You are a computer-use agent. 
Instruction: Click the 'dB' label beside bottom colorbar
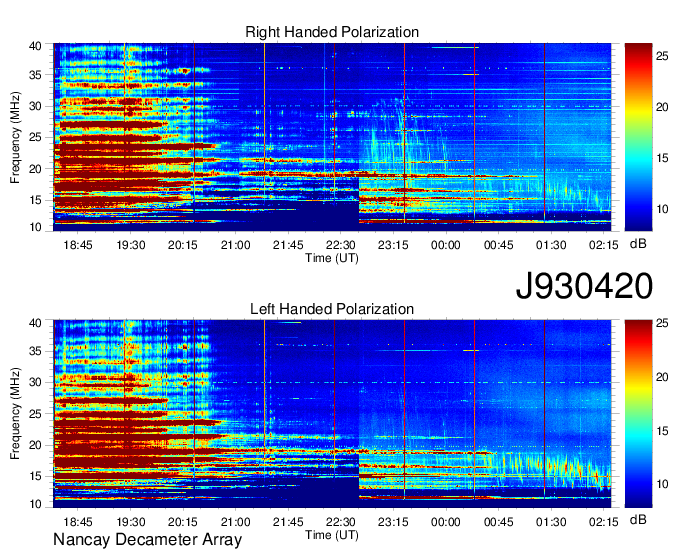pos(638,519)
